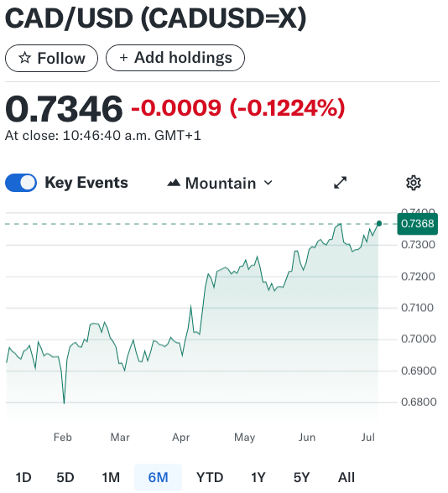This screenshot has height=493, width=448.
Task: Click the February low point on chart
Action: click(x=64, y=403)
